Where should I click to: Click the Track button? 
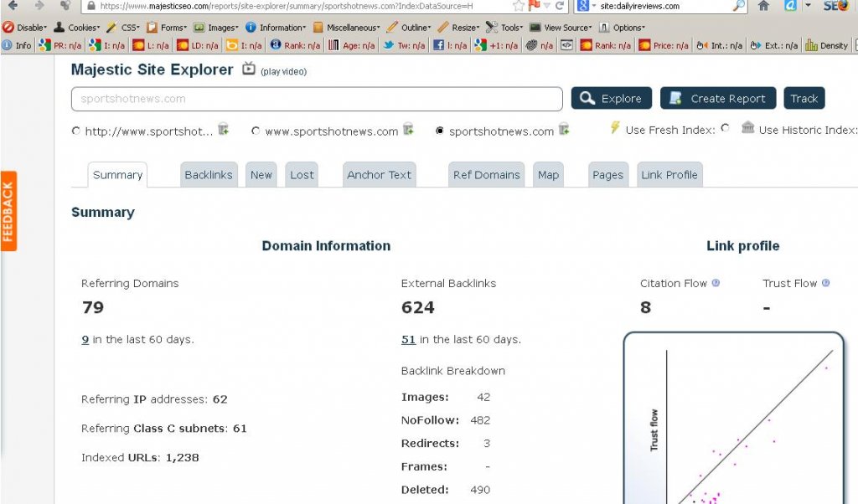804,99
